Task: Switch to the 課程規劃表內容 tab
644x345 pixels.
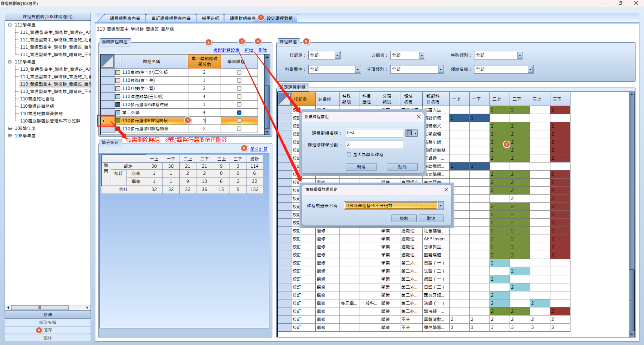Action: [x=125, y=18]
